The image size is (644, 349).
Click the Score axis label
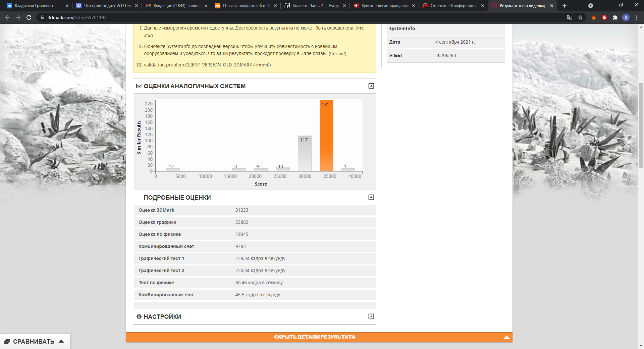261,184
